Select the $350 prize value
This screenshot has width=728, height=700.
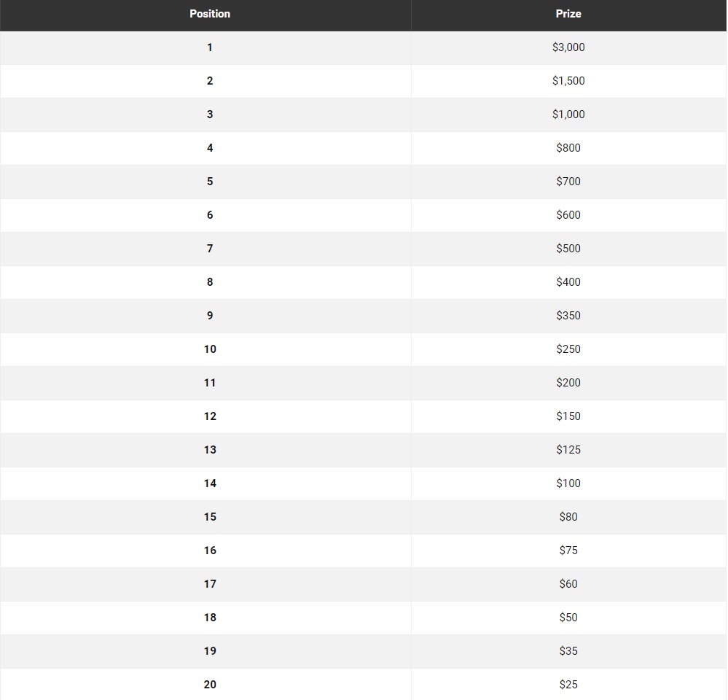[568, 316]
